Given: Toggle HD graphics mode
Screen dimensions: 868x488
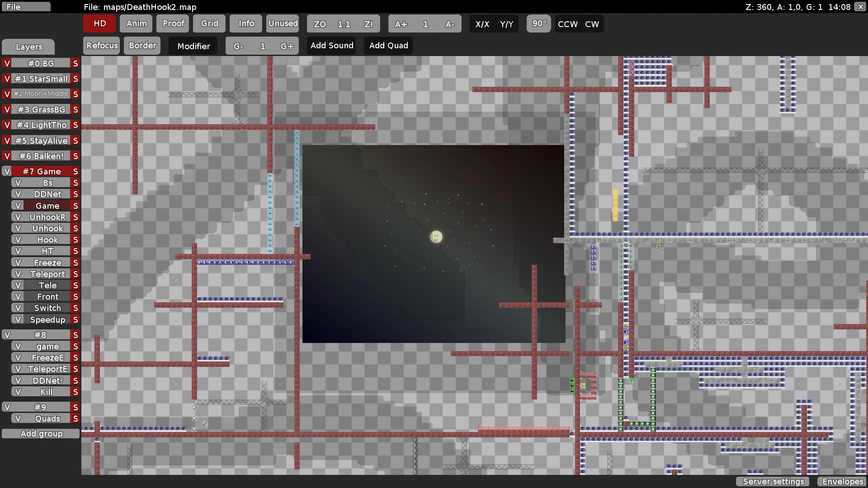Looking at the screenshot, I should pyautogui.click(x=99, y=23).
